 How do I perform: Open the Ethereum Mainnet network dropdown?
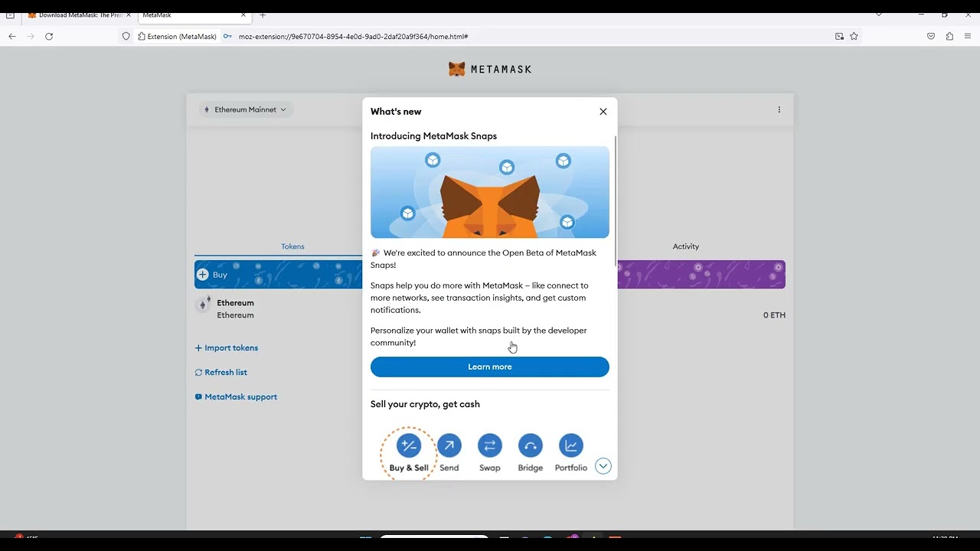point(245,109)
